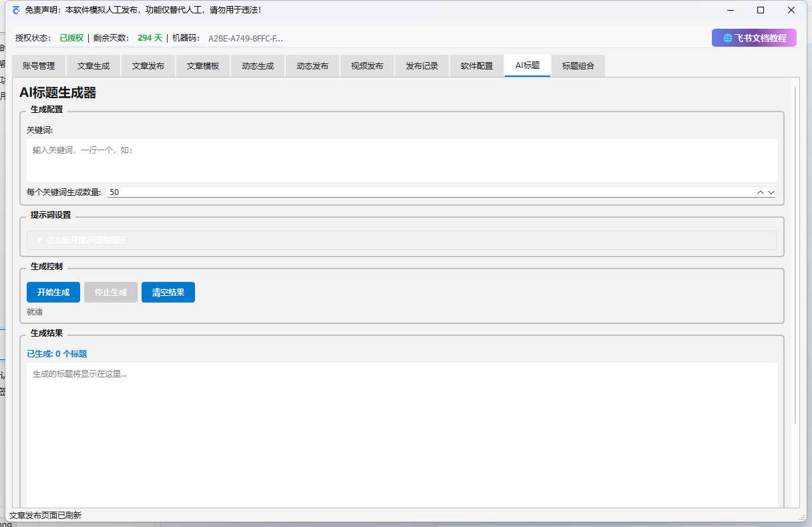812x527 pixels.
Task: Open the 动态发布 tab
Action: click(313, 66)
